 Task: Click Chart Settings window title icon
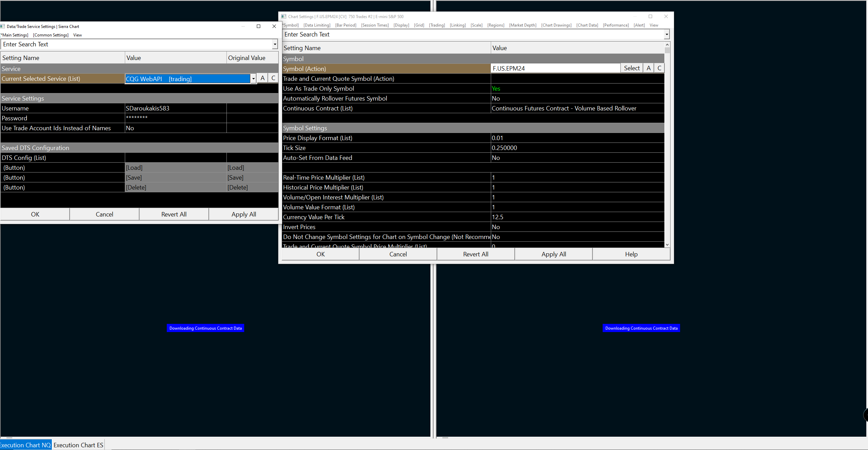click(284, 16)
